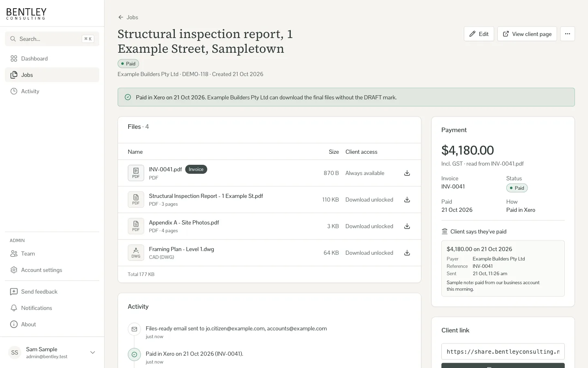Open Dashboard from the sidebar
This screenshot has height=368, width=588.
52,58
